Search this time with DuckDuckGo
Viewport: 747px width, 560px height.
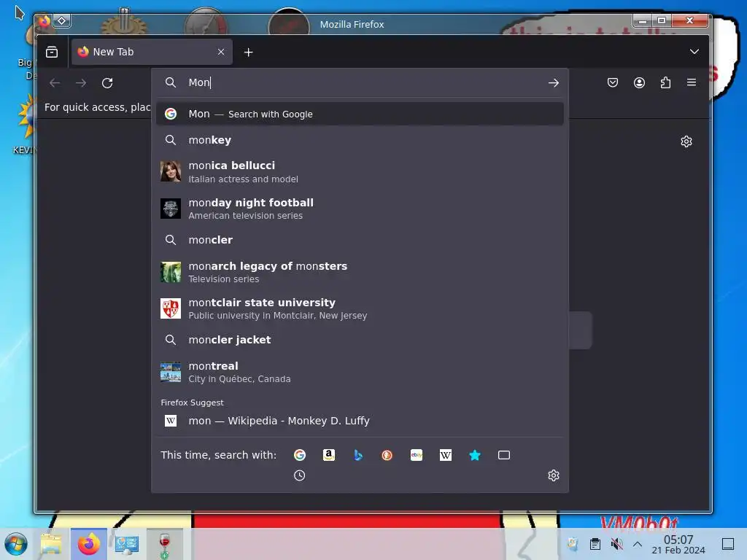(387, 455)
